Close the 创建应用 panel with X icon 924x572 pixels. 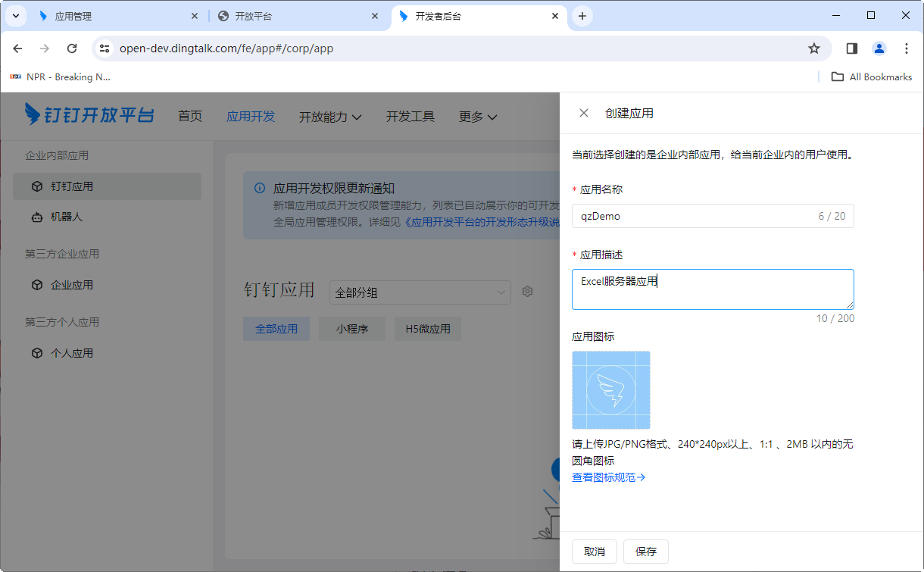tap(583, 113)
